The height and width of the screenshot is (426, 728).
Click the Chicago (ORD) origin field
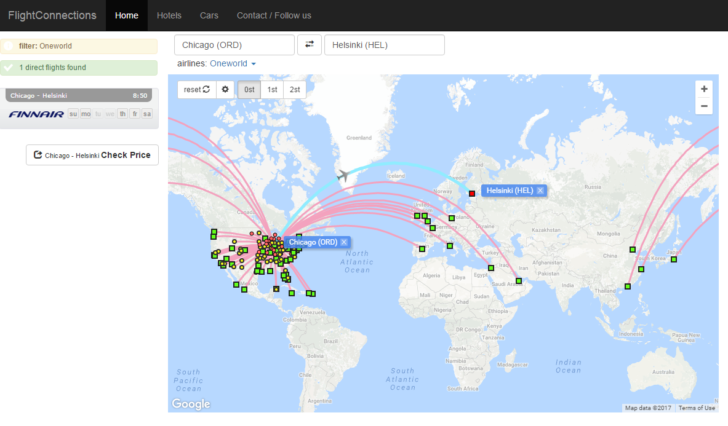pos(234,45)
